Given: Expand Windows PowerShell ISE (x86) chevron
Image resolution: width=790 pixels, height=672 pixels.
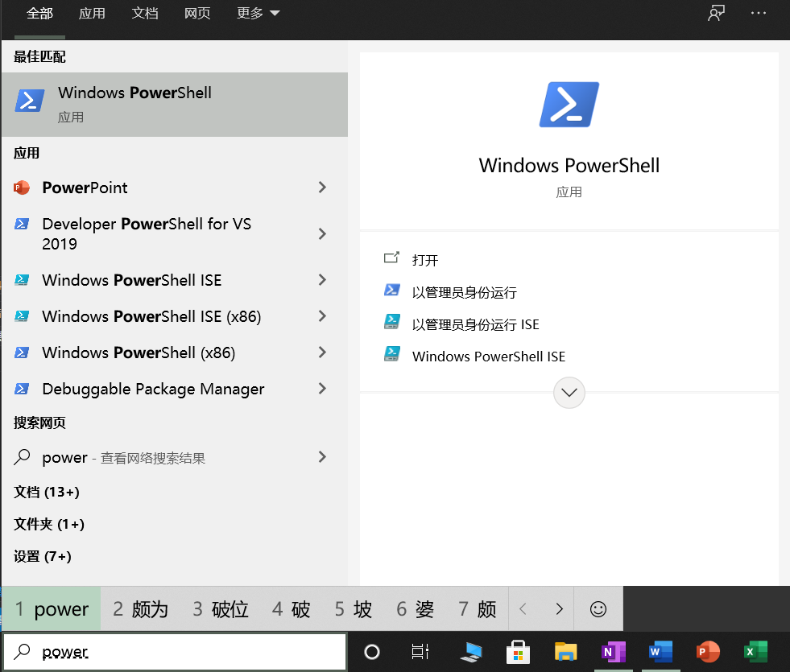Looking at the screenshot, I should click(322, 316).
